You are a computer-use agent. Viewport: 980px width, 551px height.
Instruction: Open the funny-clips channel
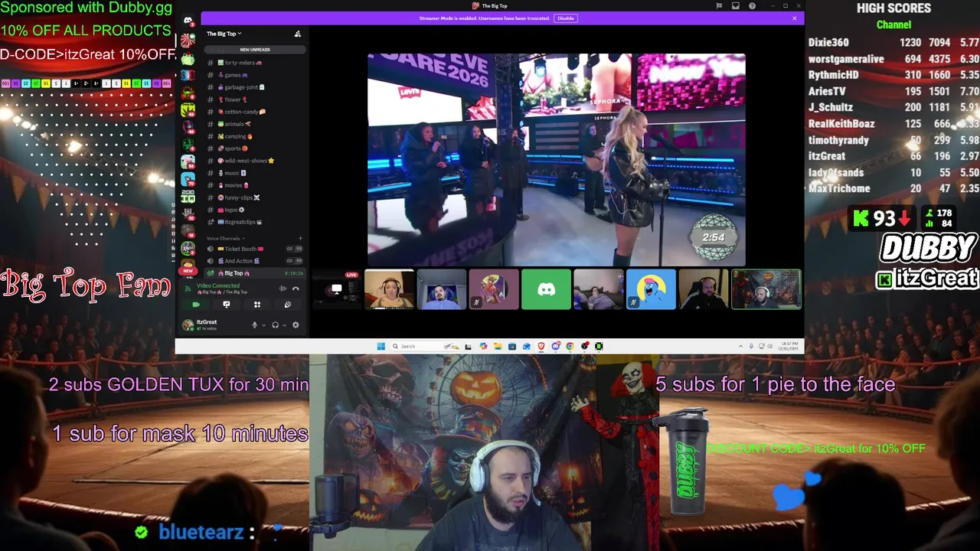tap(253, 197)
